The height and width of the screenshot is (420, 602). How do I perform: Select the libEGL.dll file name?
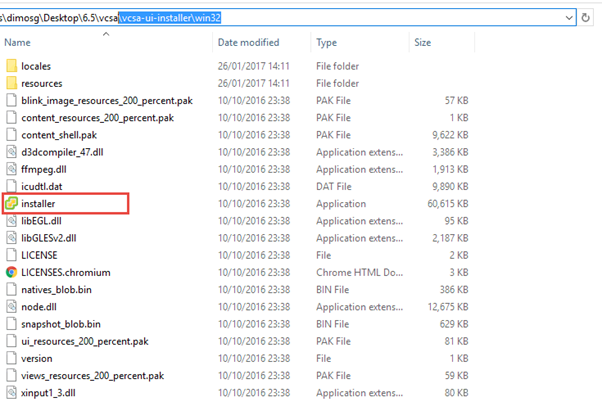click(x=41, y=221)
